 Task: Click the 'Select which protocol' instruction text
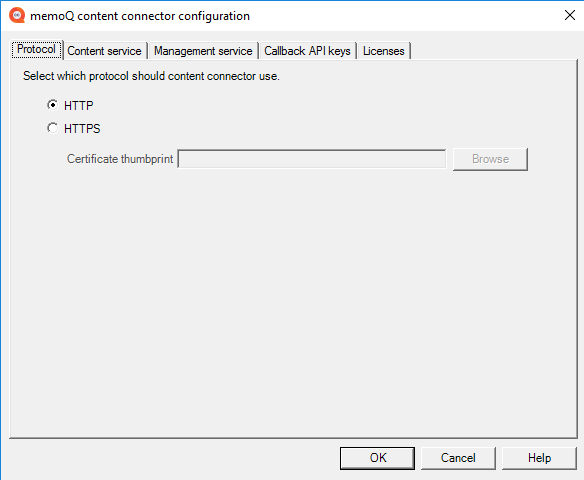[151, 76]
